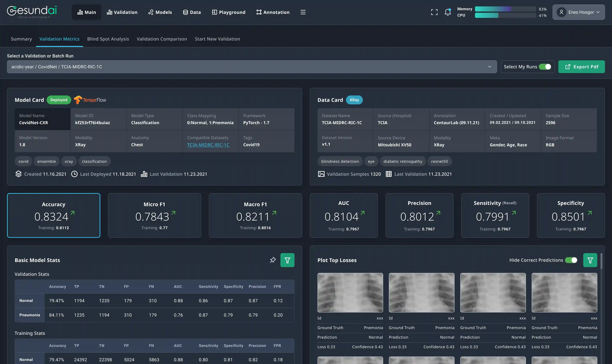This screenshot has width=612, height=364.
Task: Toggle Select My Runs switch
Action: 545,67
